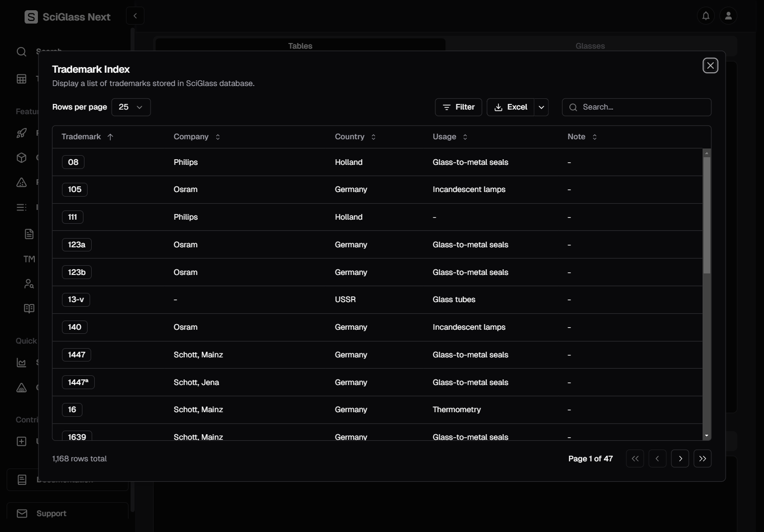Open the Filter button
Image resolution: width=764 pixels, height=532 pixels.
point(458,107)
